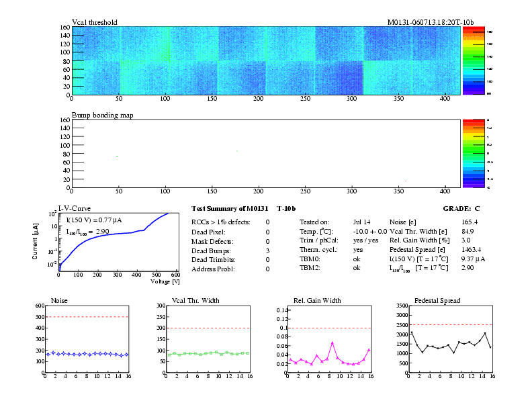Click the Bump bonding map color scale bar

point(474,153)
